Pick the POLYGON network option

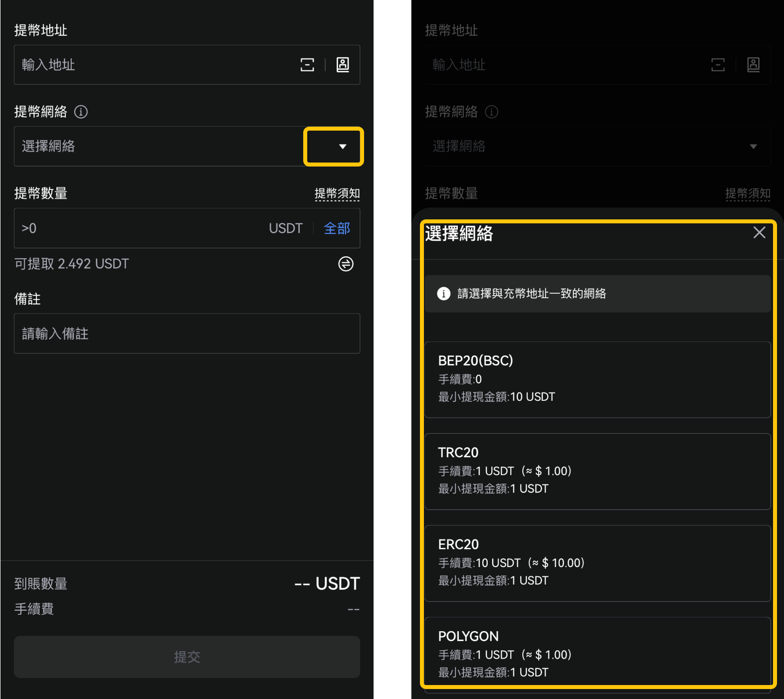click(x=597, y=654)
